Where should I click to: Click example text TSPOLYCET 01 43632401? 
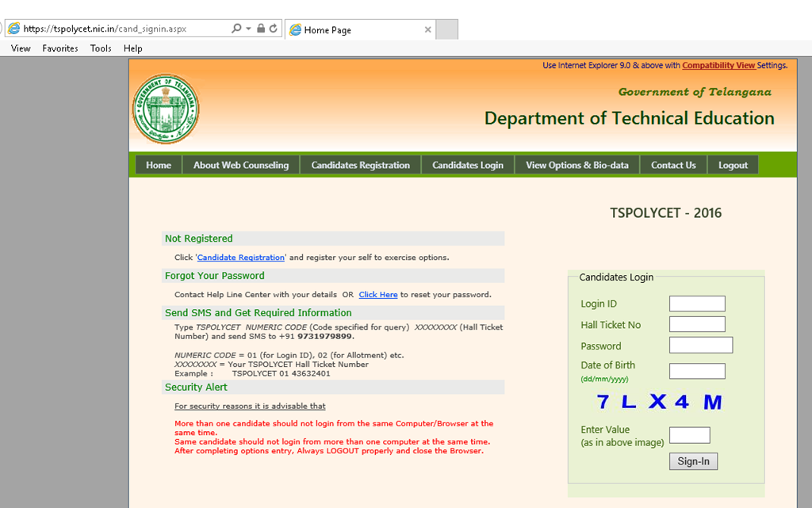281,373
